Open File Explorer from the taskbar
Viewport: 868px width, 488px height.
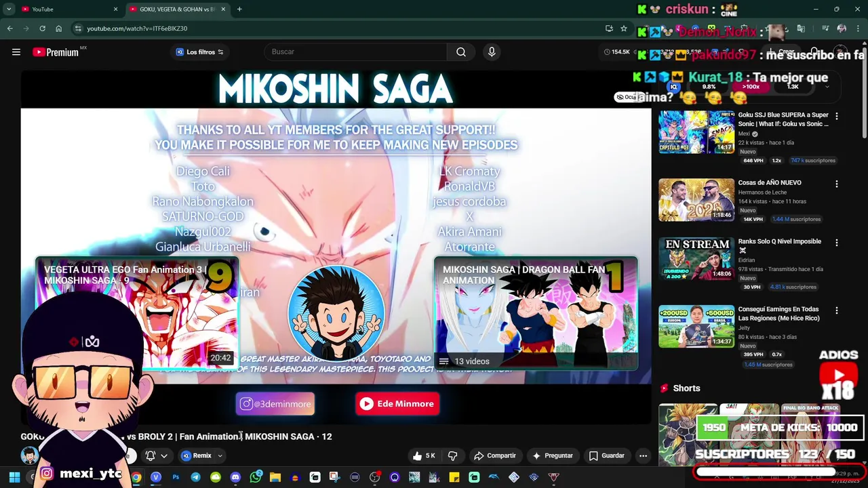coord(275,477)
